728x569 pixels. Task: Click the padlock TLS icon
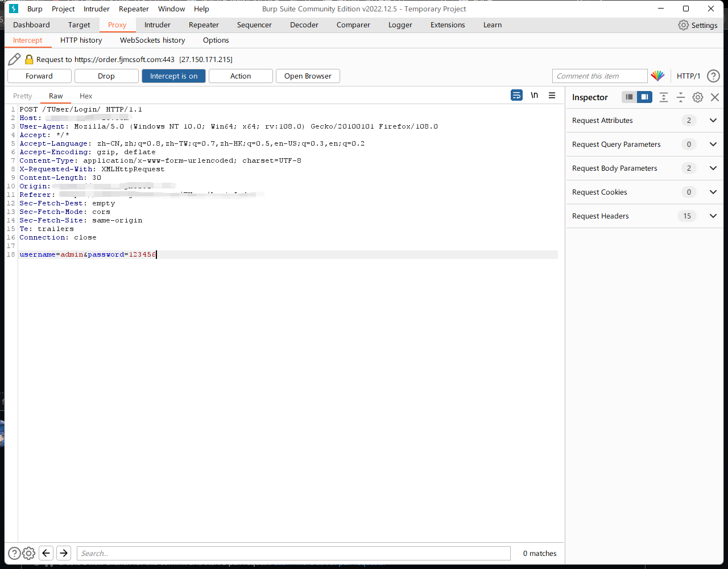[29, 59]
